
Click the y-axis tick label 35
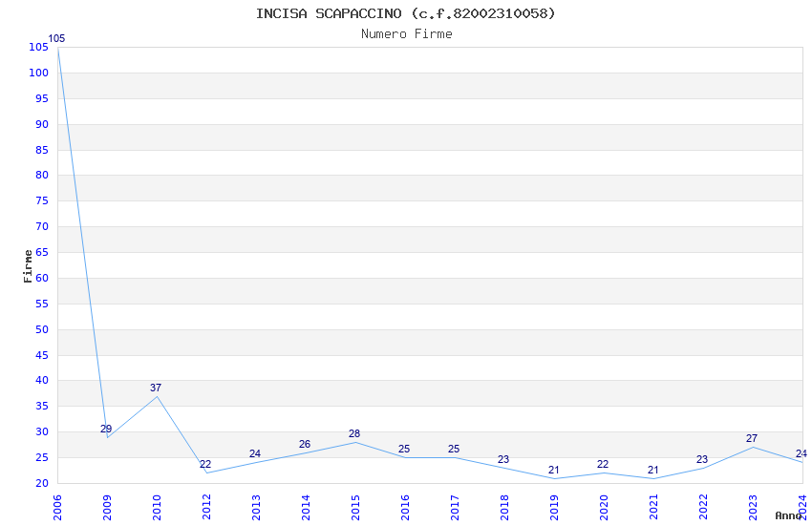(42, 406)
